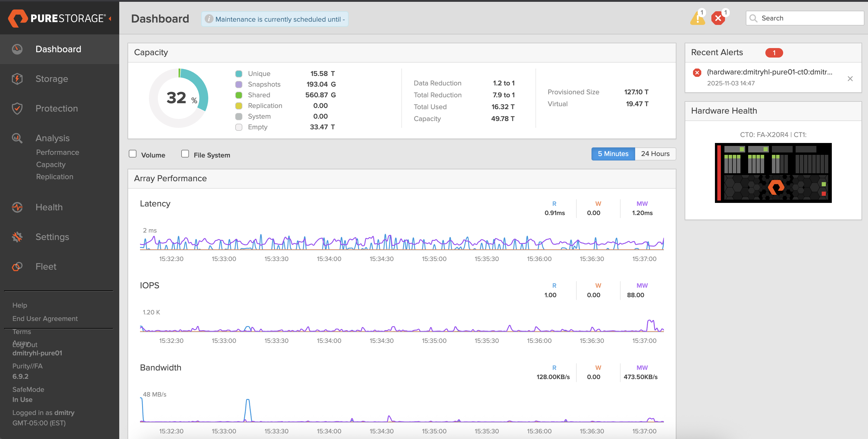Select the 5 Minutes range button

pyautogui.click(x=613, y=154)
